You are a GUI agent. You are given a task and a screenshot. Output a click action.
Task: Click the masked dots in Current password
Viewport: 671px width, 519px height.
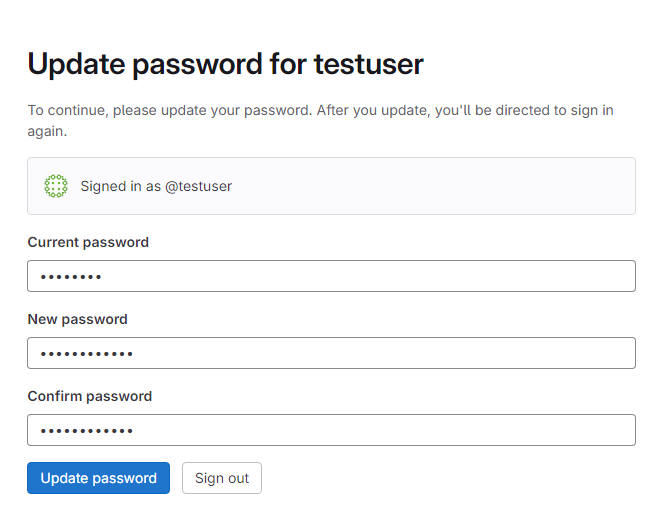[x=71, y=277]
